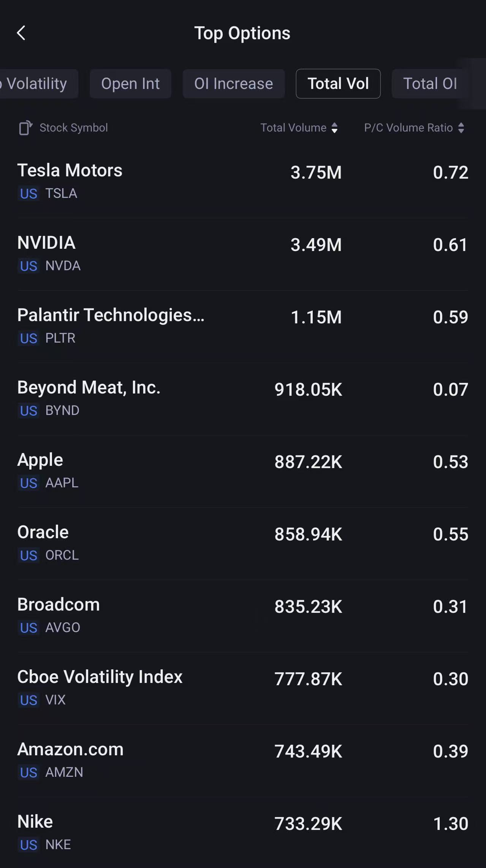Go back using the left arrow icon
Viewport: 486px width, 868px height.
click(x=21, y=33)
